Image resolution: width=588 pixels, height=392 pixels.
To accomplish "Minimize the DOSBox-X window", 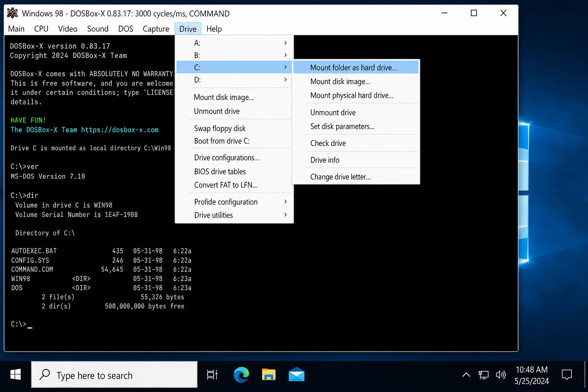I will [444, 13].
